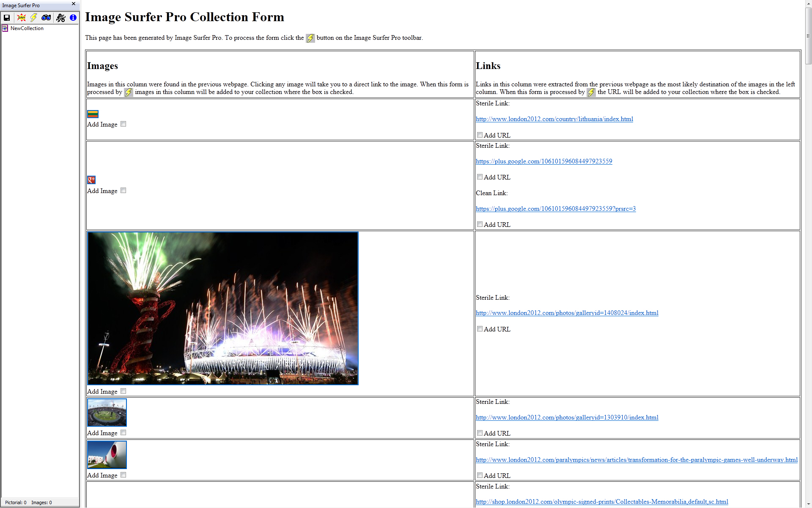This screenshot has height=508, width=812.
Task: Check Add Image under the white building thumbnail
Action: click(x=123, y=475)
